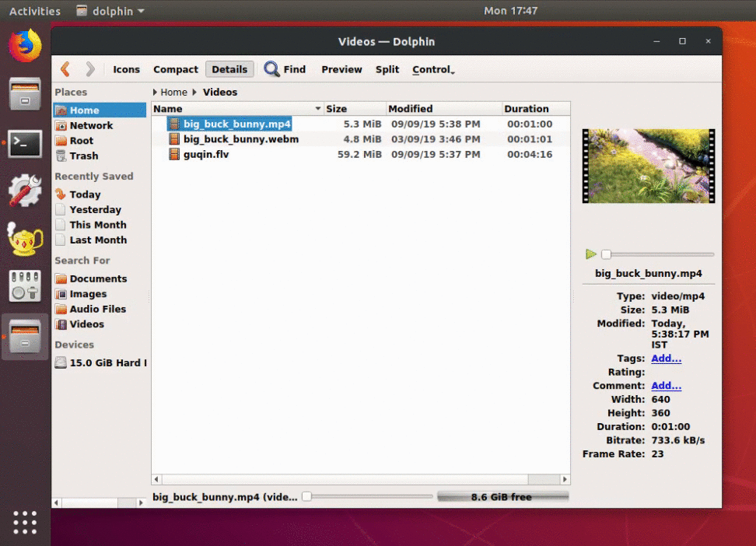Navigate back with the back arrow
756x546 pixels.
pos(65,69)
